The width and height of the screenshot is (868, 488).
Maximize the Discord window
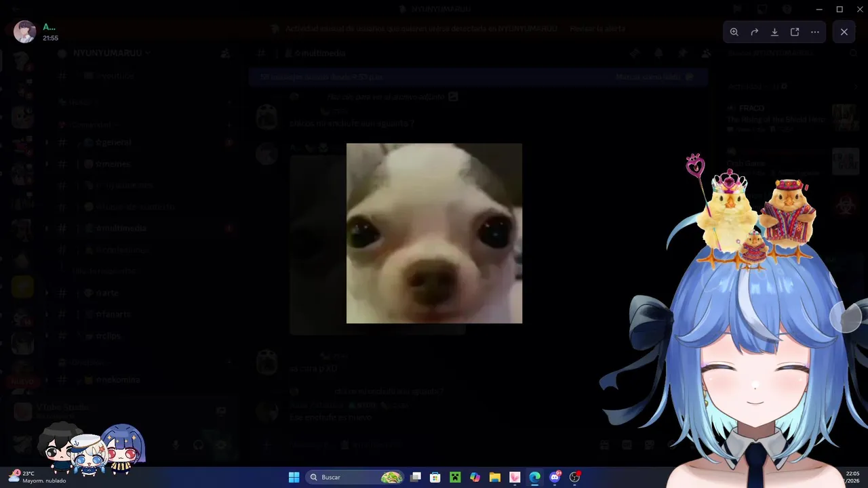point(840,9)
